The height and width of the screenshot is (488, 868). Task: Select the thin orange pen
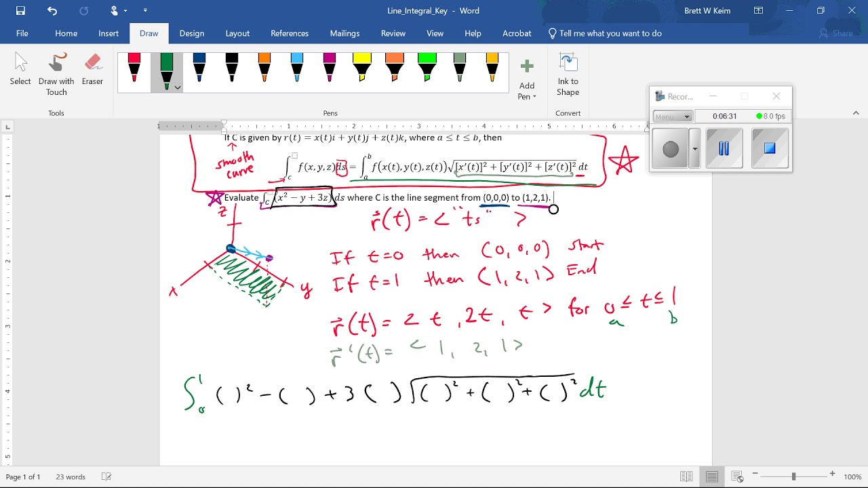[264, 68]
